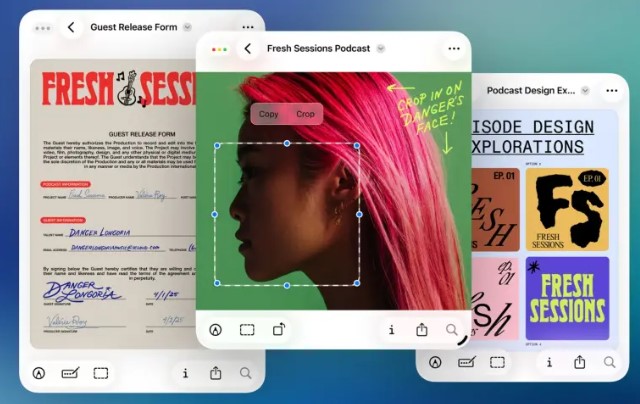Screen dimensions: 640x404
Task: Open form filling tool in Podcast Design window
Action: pos(467,362)
